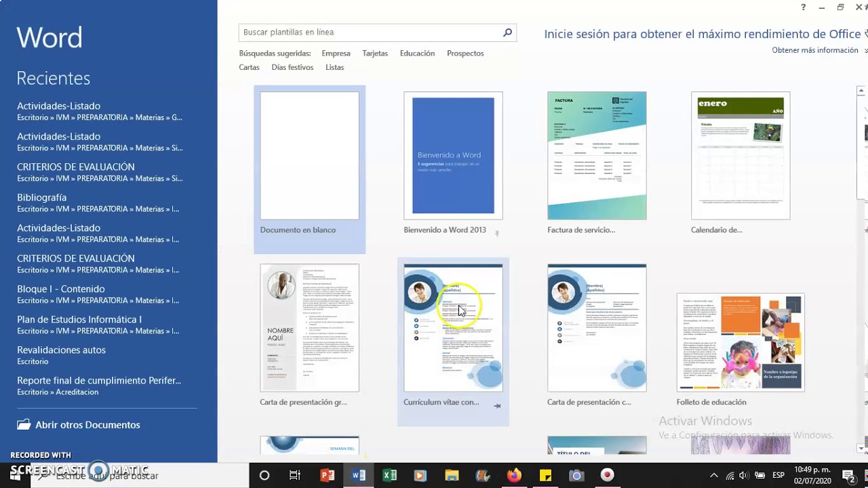Click the folder icon beside Abrir otros Documentos
This screenshot has width=868, height=488.
click(24, 425)
